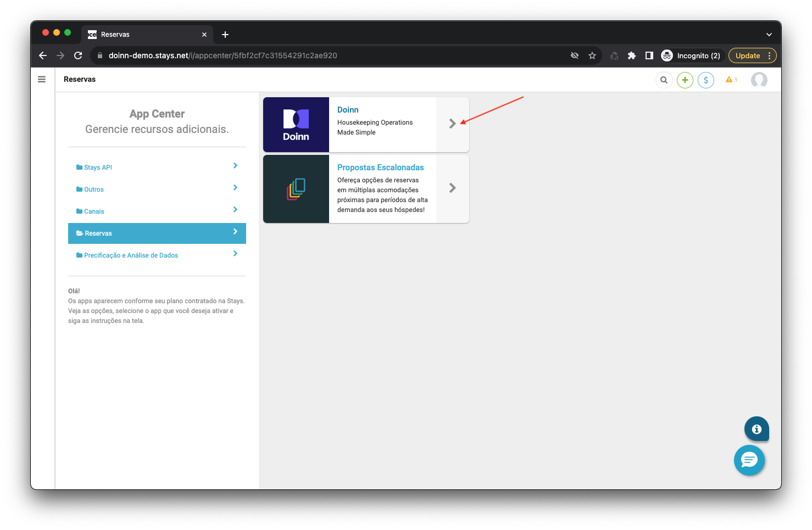View the orange warning alerts icon

pyautogui.click(x=731, y=80)
